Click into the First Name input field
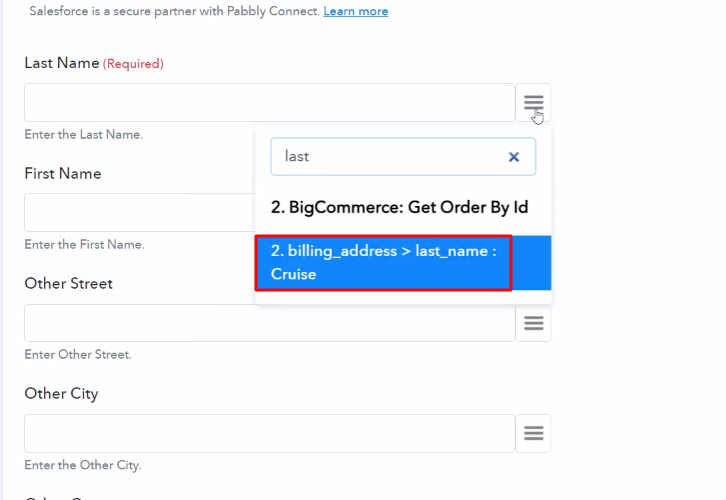 (140, 212)
